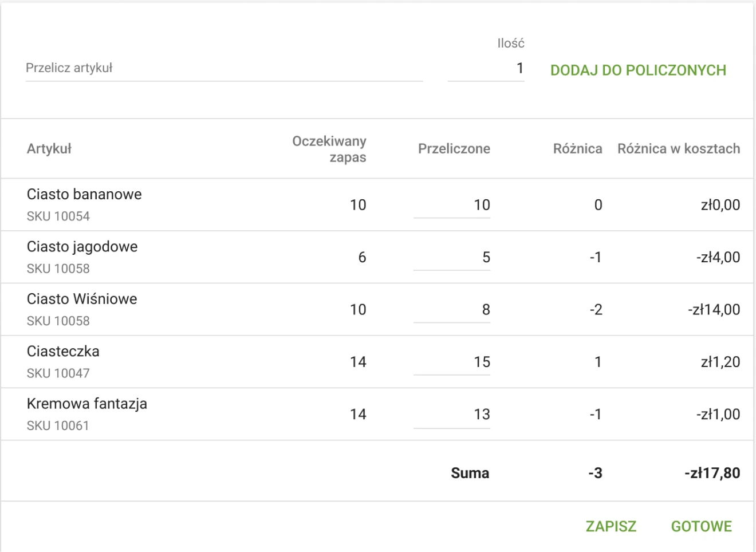Edit counted quantity for Kremowa fantazja
This screenshot has height=552, width=756.
(x=452, y=414)
